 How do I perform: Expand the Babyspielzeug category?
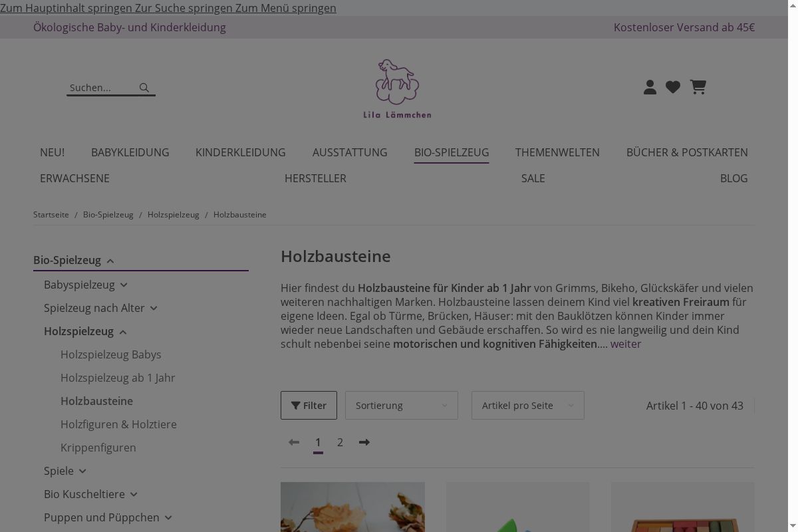(x=124, y=285)
